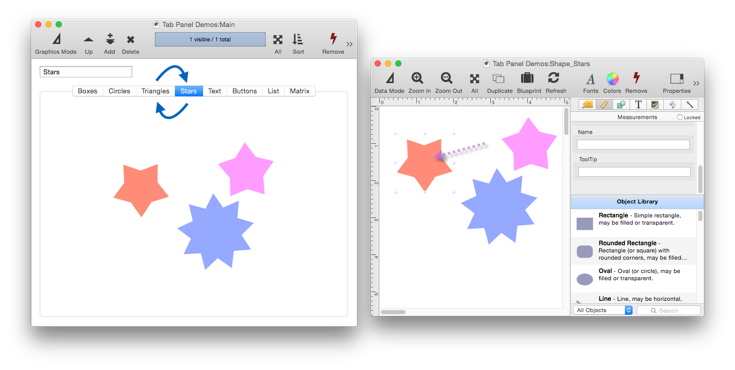The width and height of the screenshot is (735, 370).
Task: Open the Fonts panel icon
Action: tap(591, 79)
